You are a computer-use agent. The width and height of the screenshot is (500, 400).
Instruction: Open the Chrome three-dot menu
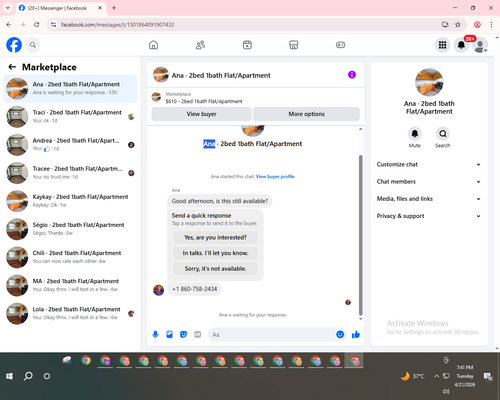(491, 25)
